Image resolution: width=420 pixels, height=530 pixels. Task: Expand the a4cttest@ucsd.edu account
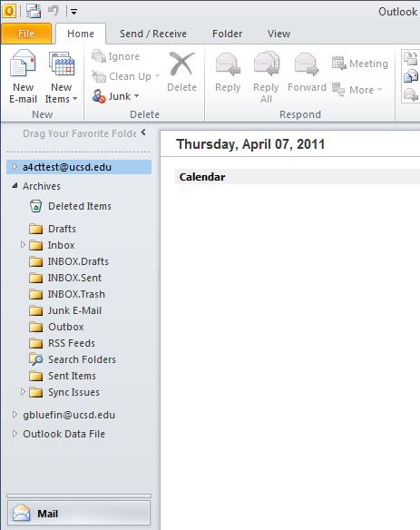pyautogui.click(x=15, y=167)
